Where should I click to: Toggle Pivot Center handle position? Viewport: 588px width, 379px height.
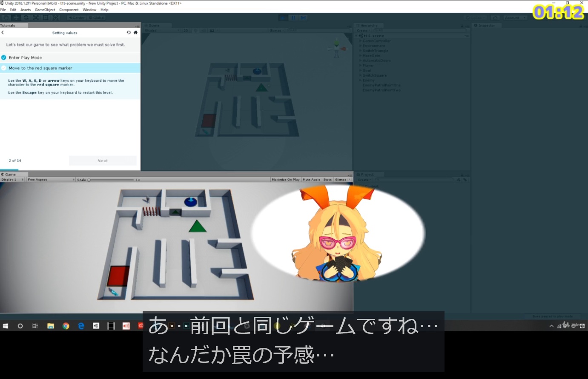click(77, 18)
